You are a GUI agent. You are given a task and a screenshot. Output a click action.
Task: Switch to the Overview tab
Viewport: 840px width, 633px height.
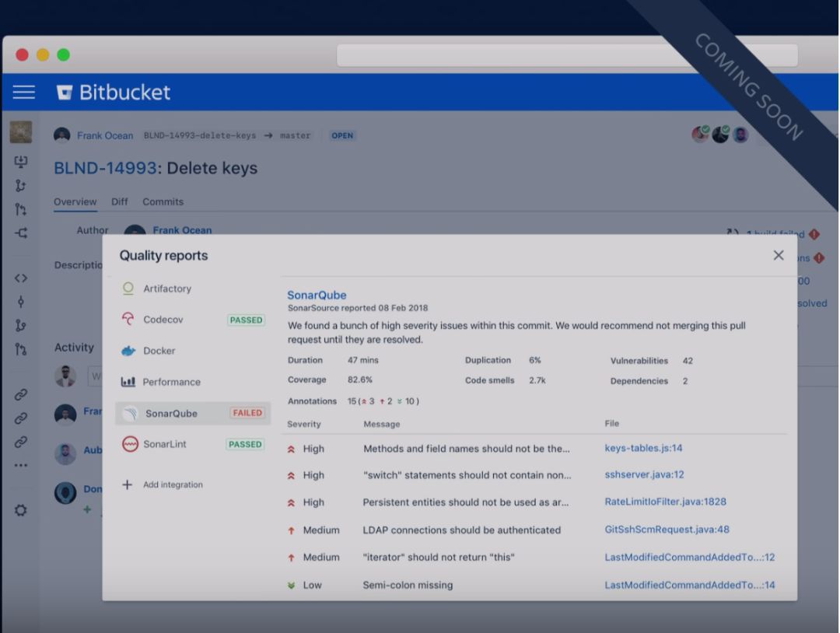[75, 202]
